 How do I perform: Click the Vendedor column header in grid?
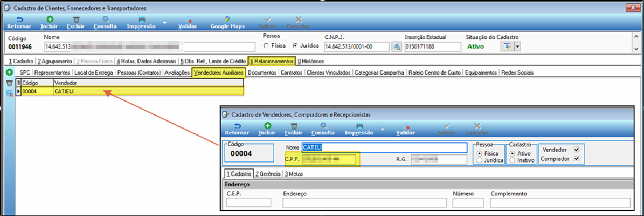tap(149, 83)
